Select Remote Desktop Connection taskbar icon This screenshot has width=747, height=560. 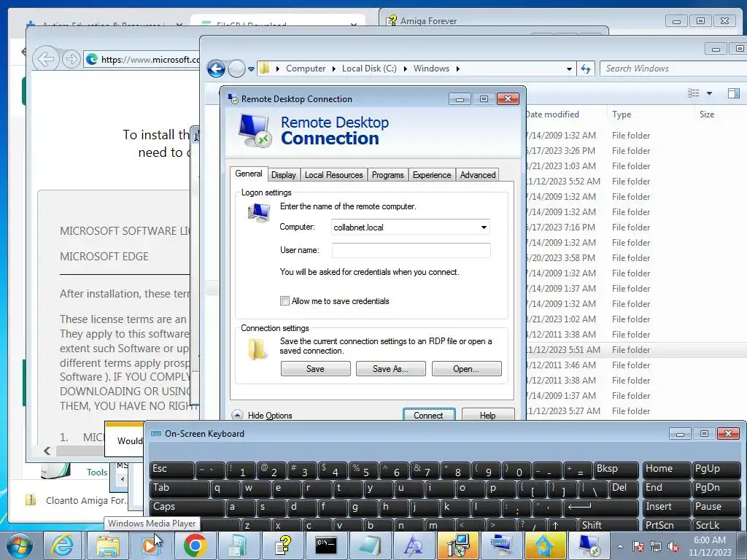tap(589, 545)
